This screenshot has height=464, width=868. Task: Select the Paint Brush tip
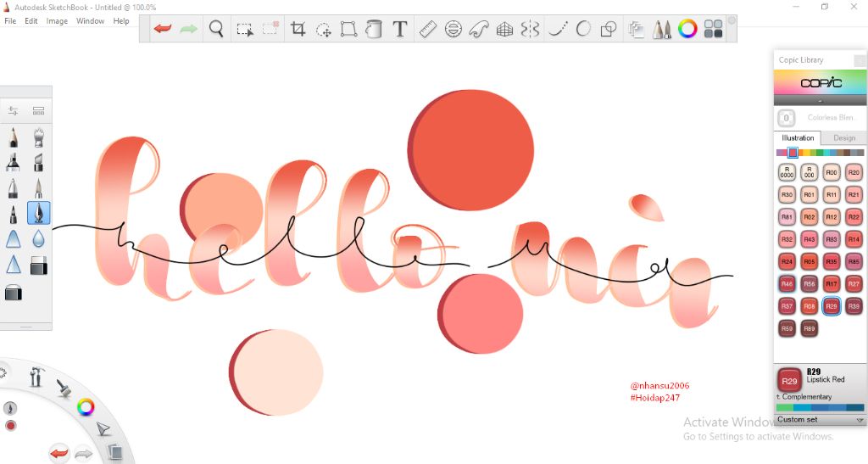click(38, 187)
